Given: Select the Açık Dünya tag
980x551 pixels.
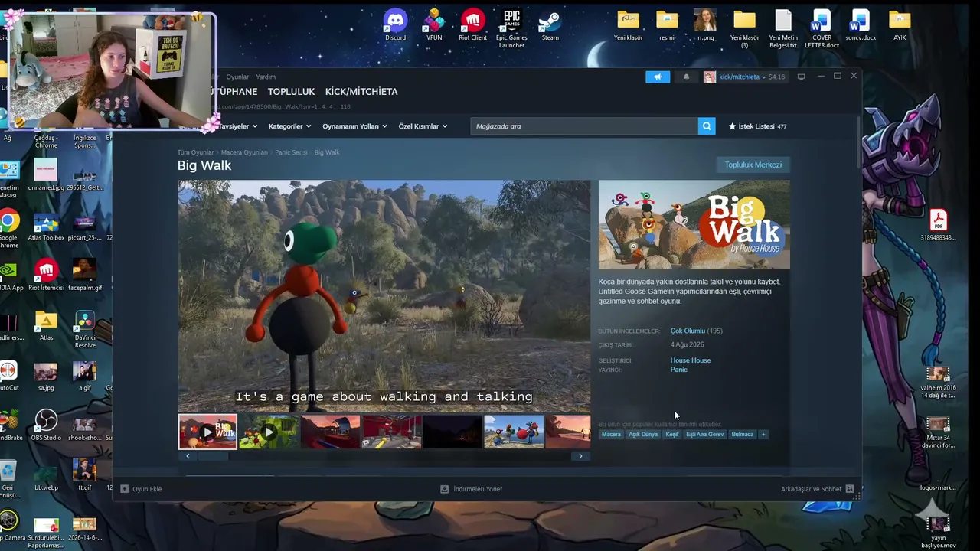Looking at the screenshot, I should click(643, 435).
